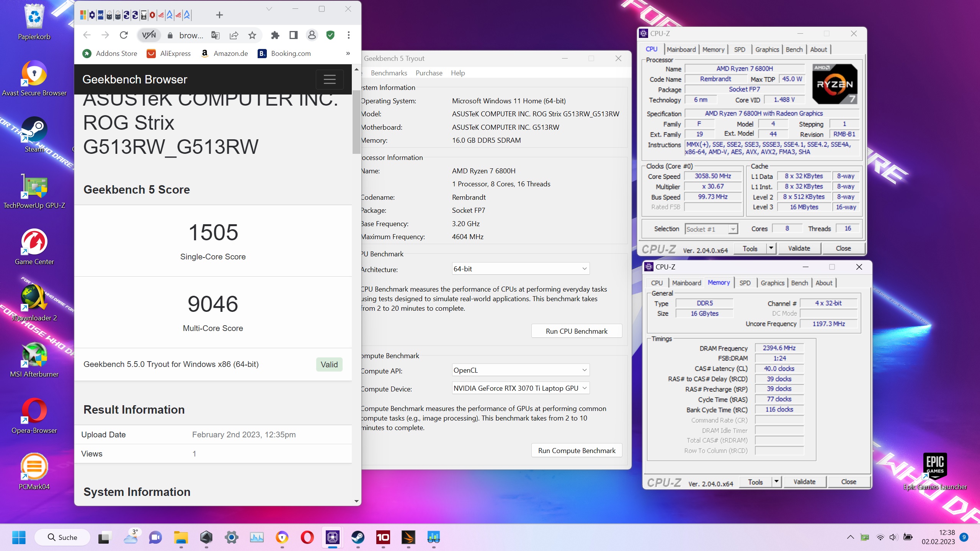Switch to CPU tab in bottom CPU-Z

(657, 283)
